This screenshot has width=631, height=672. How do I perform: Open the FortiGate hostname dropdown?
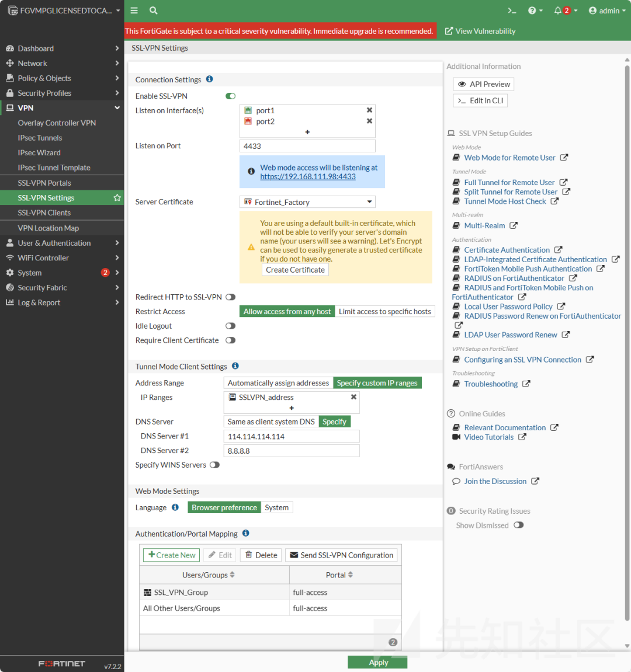click(64, 11)
